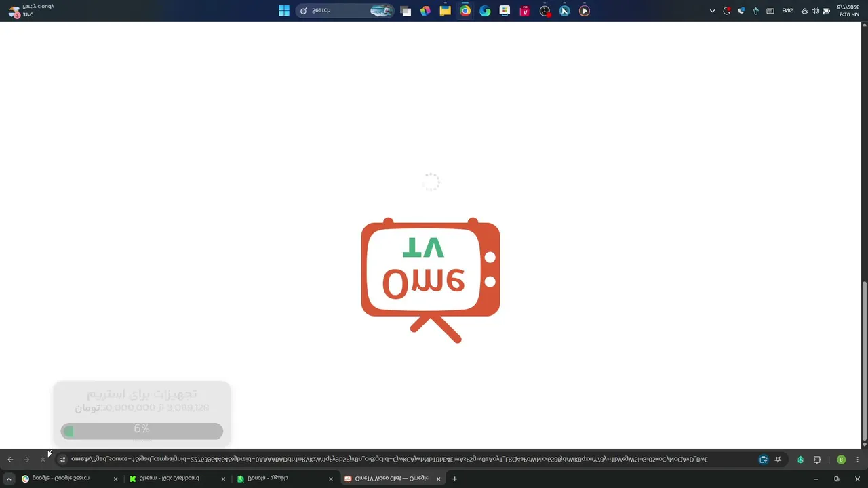The width and height of the screenshot is (868, 488).
Task: Open the language indicator ENG
Action: pos(787,11)
